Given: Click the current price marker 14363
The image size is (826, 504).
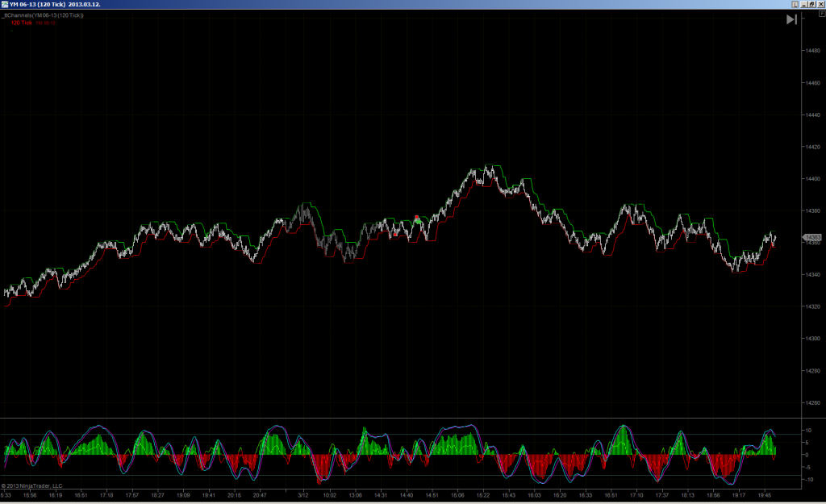Looking at the screenshot, I should point(811,238).
